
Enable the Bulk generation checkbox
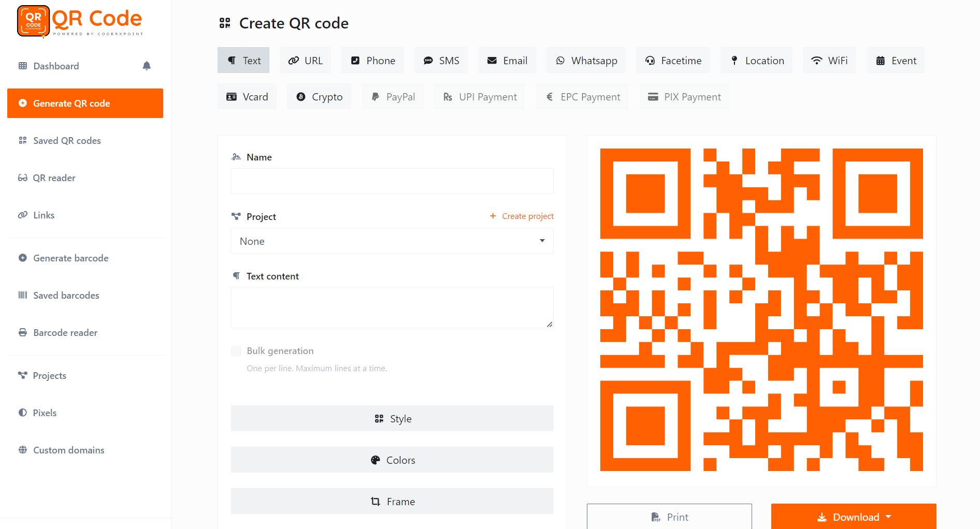[x=236, y=351]
